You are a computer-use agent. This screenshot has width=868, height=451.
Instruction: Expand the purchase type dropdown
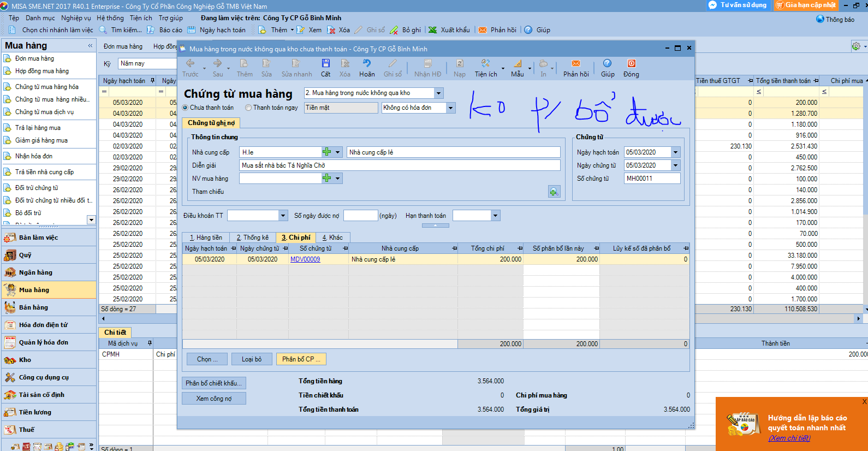click(x=438, y=93)
